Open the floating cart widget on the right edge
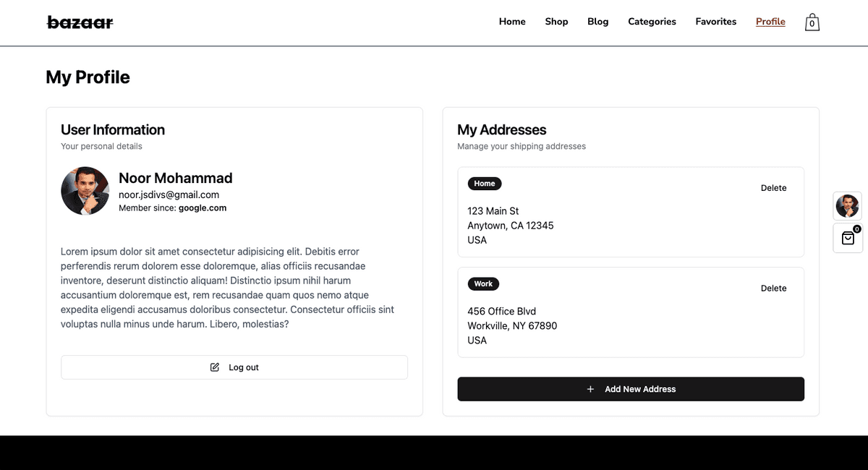Image resolution: width=868 pixels, height=470 pixels. point(848,238)
